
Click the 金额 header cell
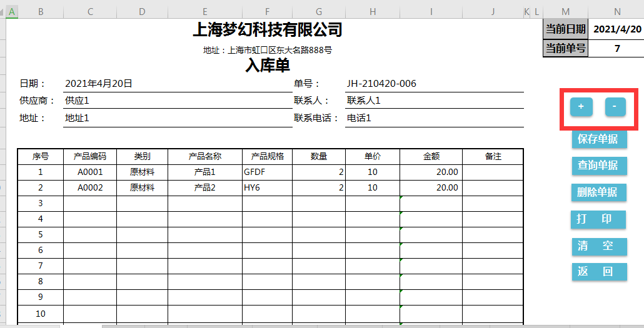pyautogui.click(x=431, y=156)
